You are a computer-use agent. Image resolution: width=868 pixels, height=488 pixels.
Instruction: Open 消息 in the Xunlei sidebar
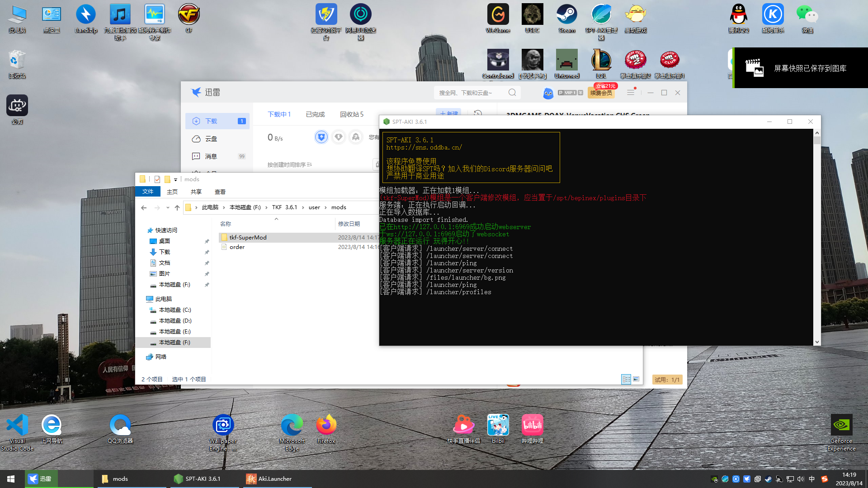click(217, 156)
